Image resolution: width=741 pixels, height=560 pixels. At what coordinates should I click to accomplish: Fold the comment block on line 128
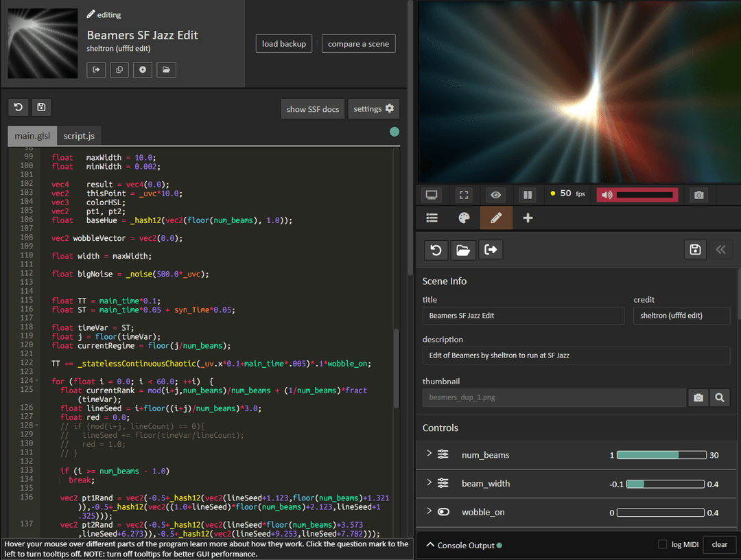(37, 425)
